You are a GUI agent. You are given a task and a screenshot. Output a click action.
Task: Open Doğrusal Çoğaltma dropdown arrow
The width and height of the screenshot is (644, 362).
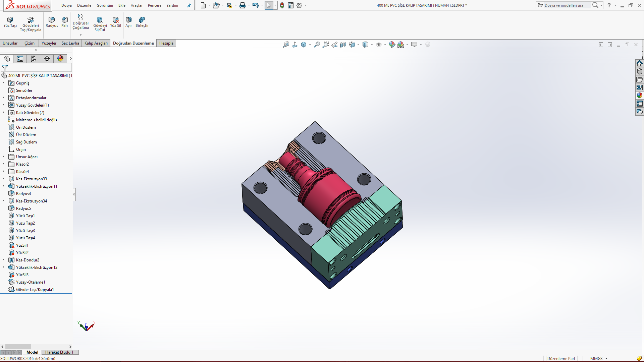tap(80, 35)
